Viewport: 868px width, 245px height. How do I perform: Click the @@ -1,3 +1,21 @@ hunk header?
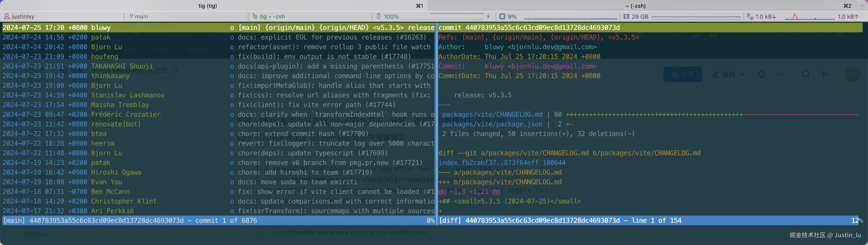[x=469, y=192]
